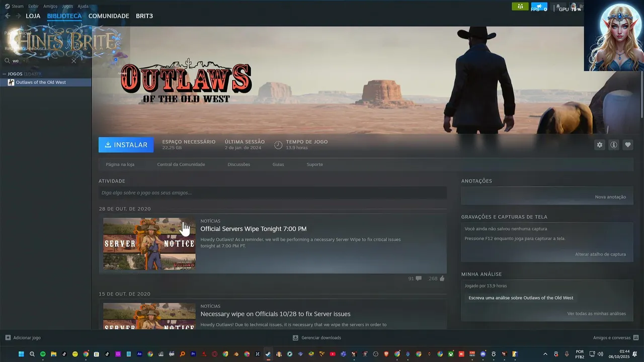Open the BRIT3 profile tab
The height and width of the screenshot is (362, 644).
(144, 16)
